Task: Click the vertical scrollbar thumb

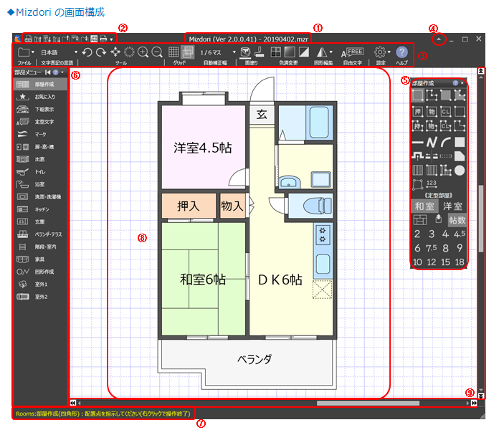Action: pyautogui.click(x=481, y=219)
